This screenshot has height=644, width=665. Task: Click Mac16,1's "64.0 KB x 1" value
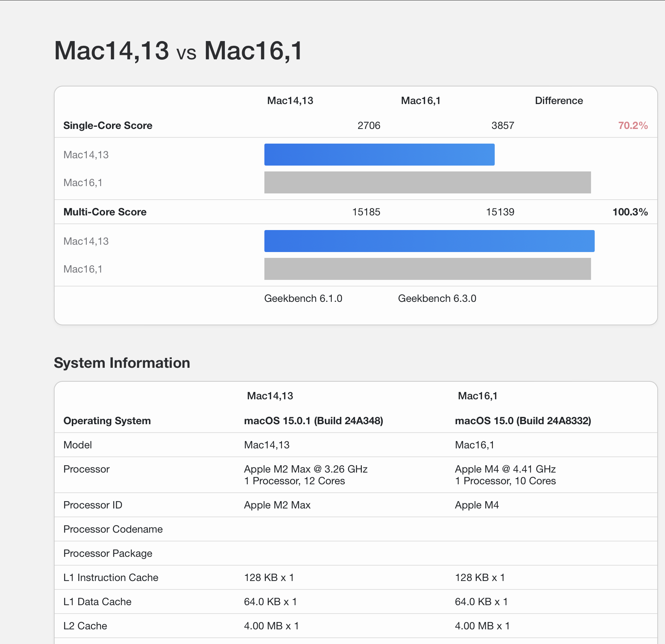click(x=481, y=602)
